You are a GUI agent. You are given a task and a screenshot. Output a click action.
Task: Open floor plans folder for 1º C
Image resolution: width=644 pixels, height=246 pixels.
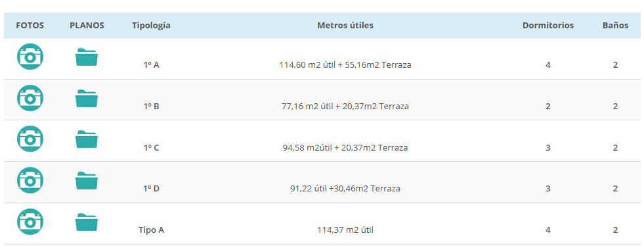coord(86,139)
